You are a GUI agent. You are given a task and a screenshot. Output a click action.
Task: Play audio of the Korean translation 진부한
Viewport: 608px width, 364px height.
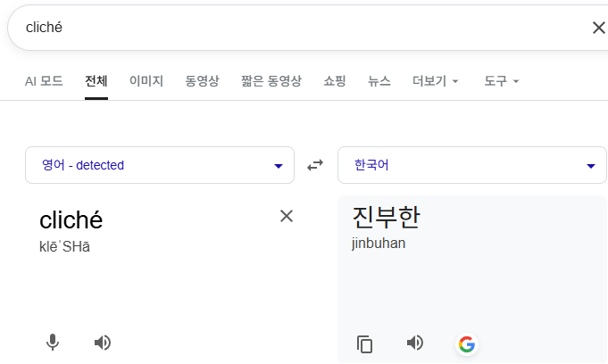(414, 343)
